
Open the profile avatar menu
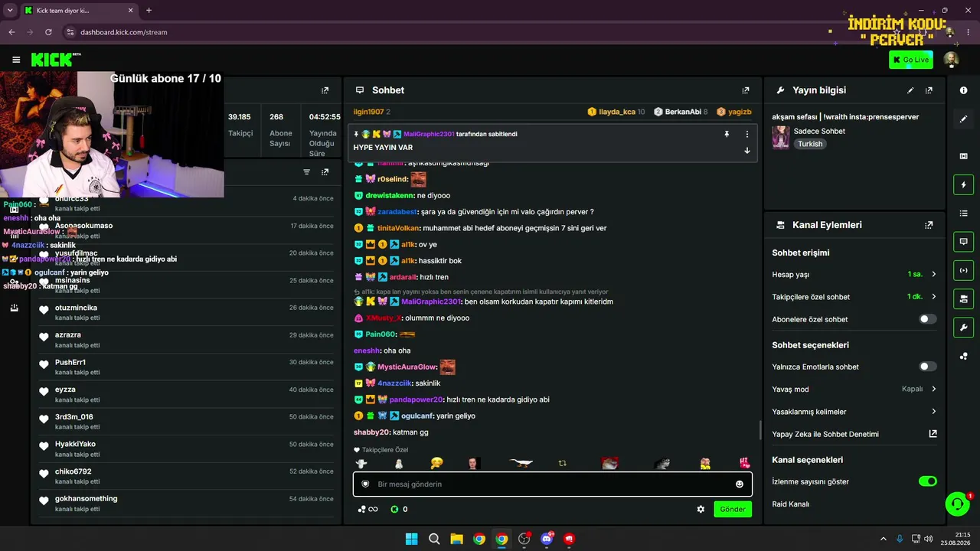click(x=951, y=60)
